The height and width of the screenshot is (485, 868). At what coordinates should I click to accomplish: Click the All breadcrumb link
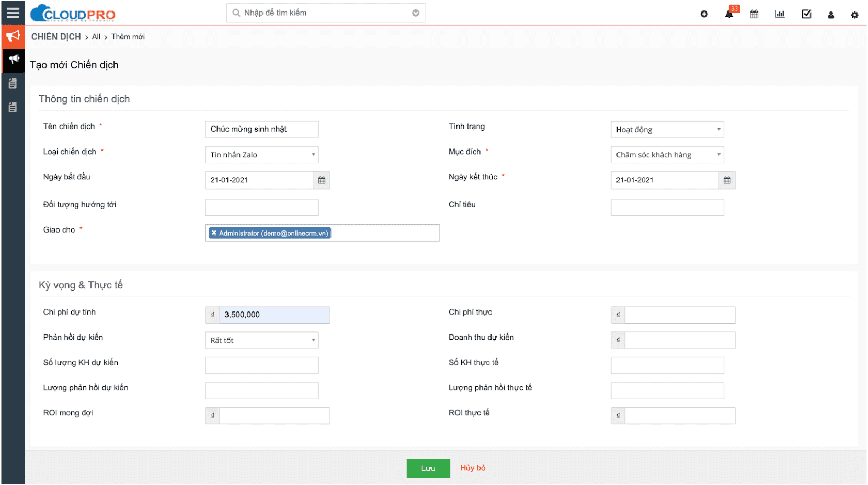coord(96,37)
